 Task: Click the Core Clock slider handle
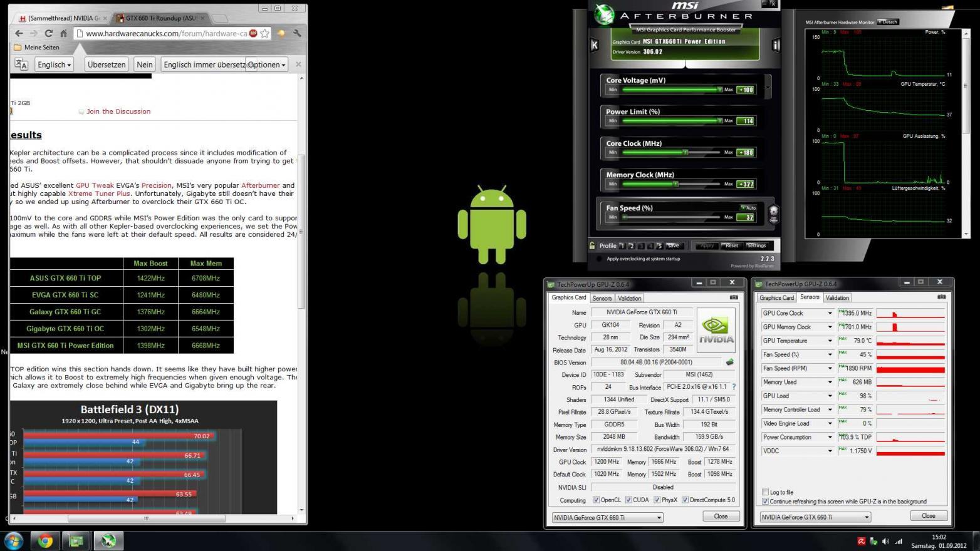pyautogui.click(x=685, y=152)
